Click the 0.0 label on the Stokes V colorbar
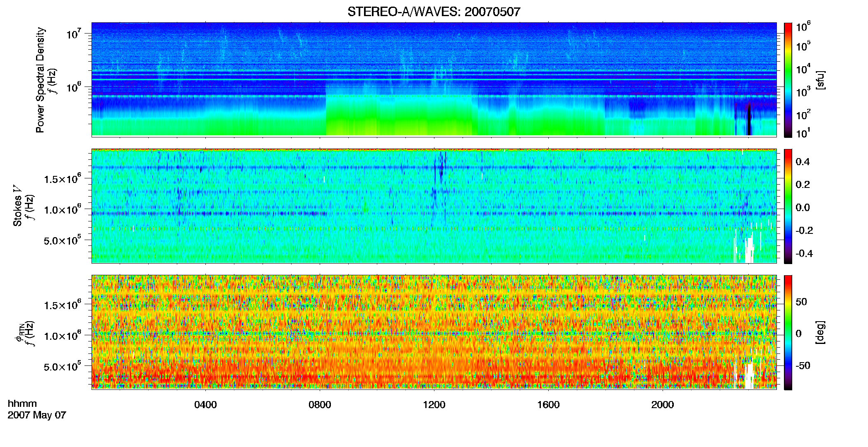This screenshot has width=868, height=447. tap(803, 207)
